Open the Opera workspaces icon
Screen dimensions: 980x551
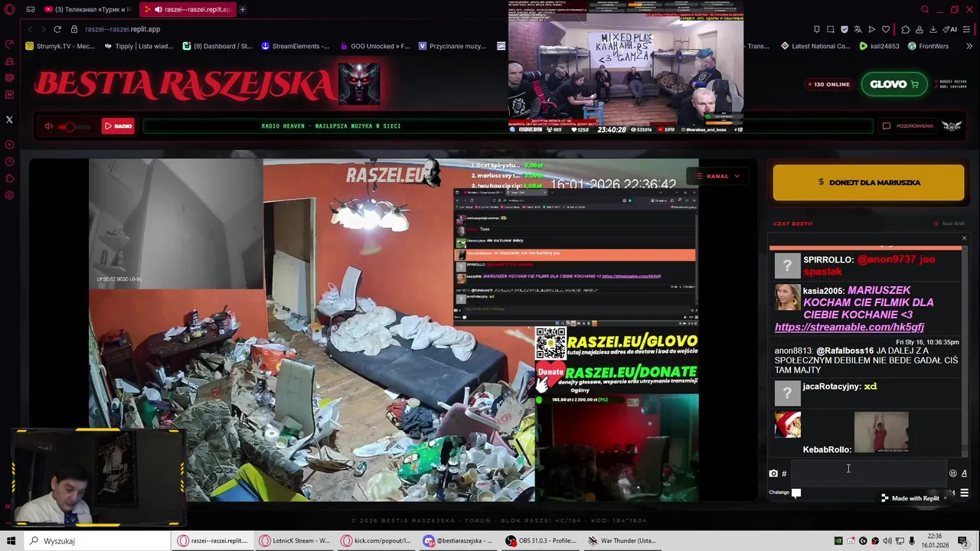coord(31,9)
